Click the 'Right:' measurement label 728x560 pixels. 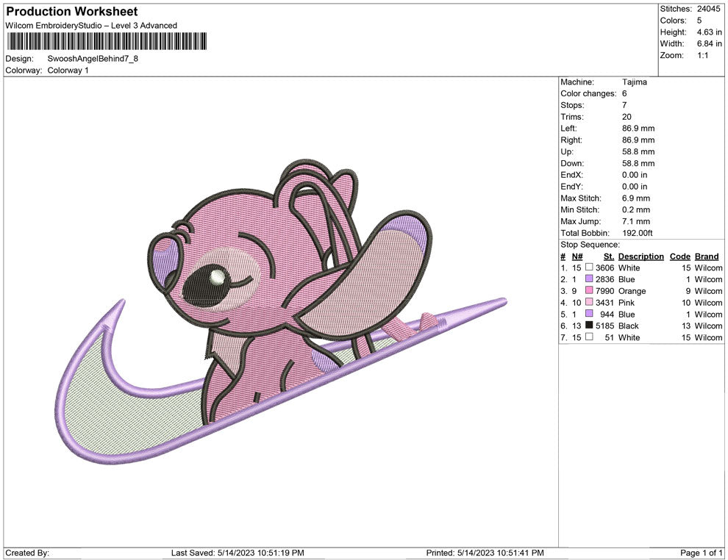pos(571,140)
